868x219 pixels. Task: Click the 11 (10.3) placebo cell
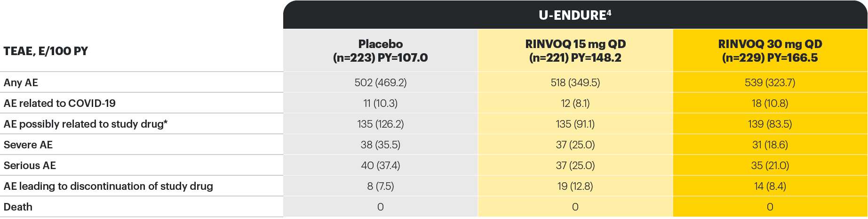(x=380, y=103)
